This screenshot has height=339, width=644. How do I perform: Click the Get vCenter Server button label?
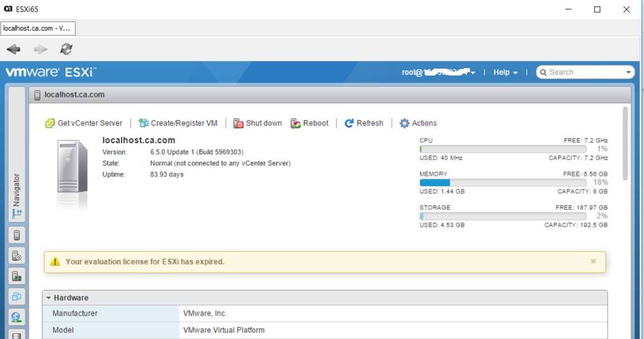click(x=90, y=123)
